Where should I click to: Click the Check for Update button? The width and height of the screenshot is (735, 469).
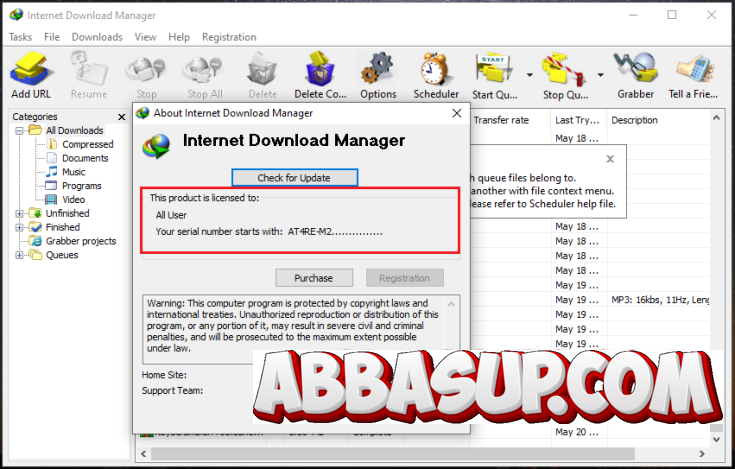294,178
